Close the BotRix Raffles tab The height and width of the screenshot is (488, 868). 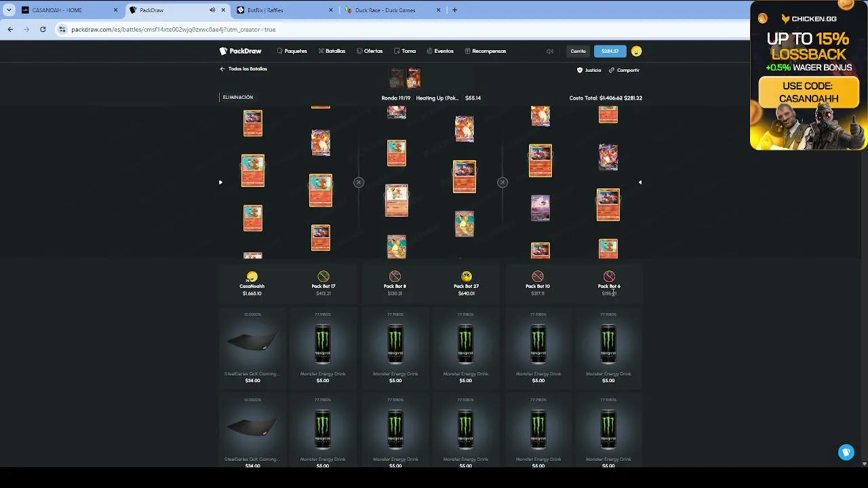point(331,10)
